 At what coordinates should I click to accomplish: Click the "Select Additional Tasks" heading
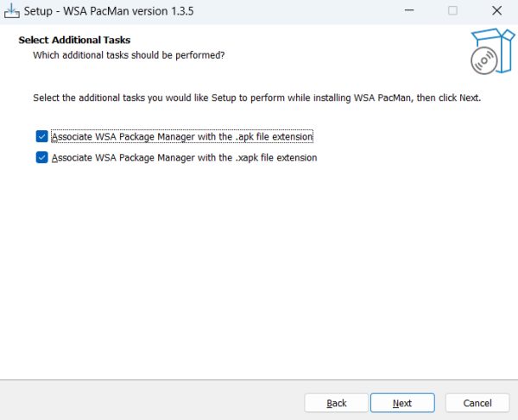(x=74, y=41)
